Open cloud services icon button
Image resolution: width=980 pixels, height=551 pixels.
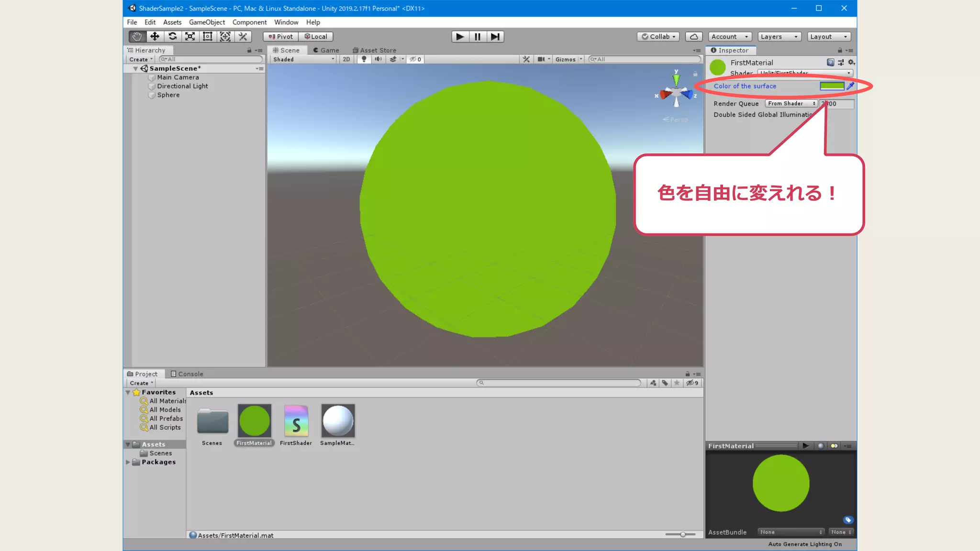tap(694, 36)
